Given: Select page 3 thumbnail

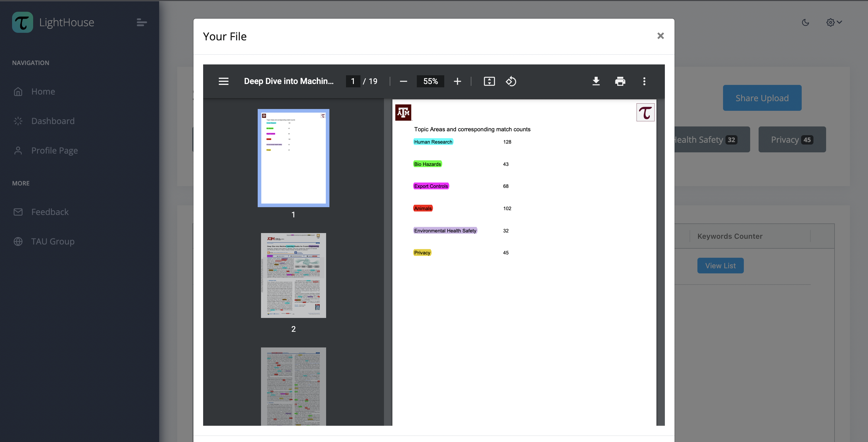Looking at the screenshot, I should tap(293, 387).
